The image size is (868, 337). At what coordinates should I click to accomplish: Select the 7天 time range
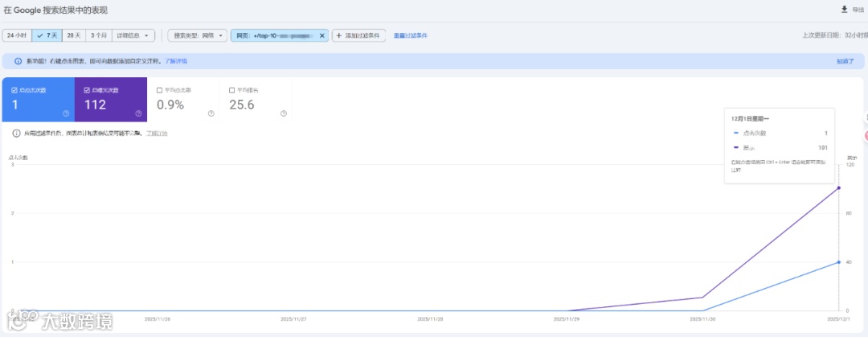point(47,35)
